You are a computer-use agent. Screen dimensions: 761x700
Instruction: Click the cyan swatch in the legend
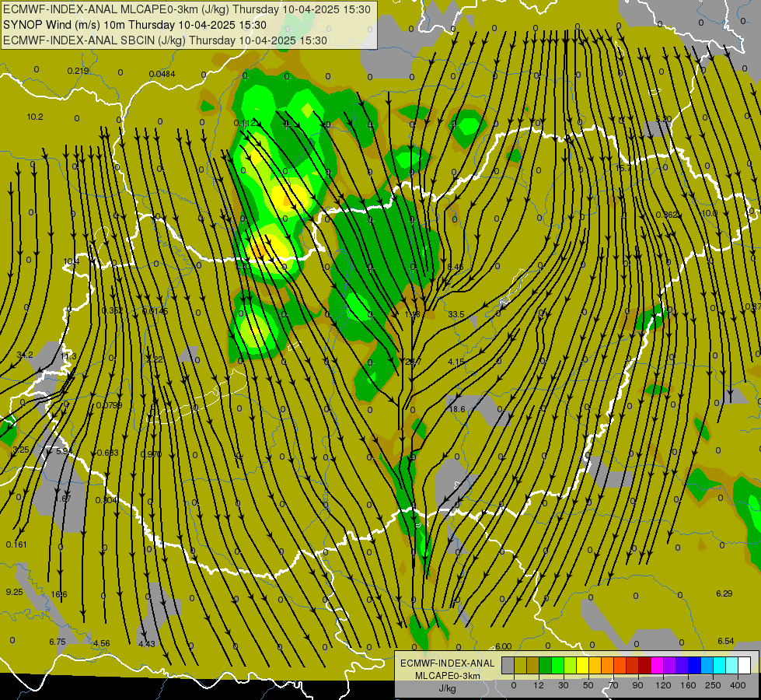pyautogui.click(x=719, y=665)
